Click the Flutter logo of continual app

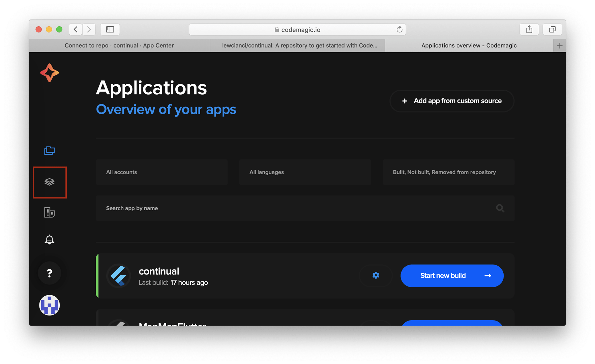pos(119,276)
